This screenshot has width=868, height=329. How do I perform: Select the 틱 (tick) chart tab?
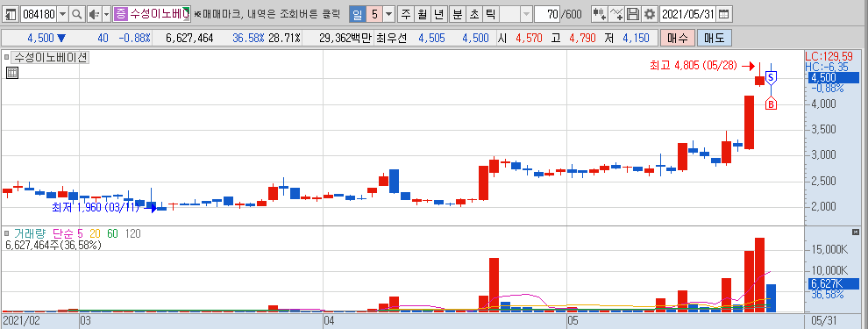pos(490,14)
